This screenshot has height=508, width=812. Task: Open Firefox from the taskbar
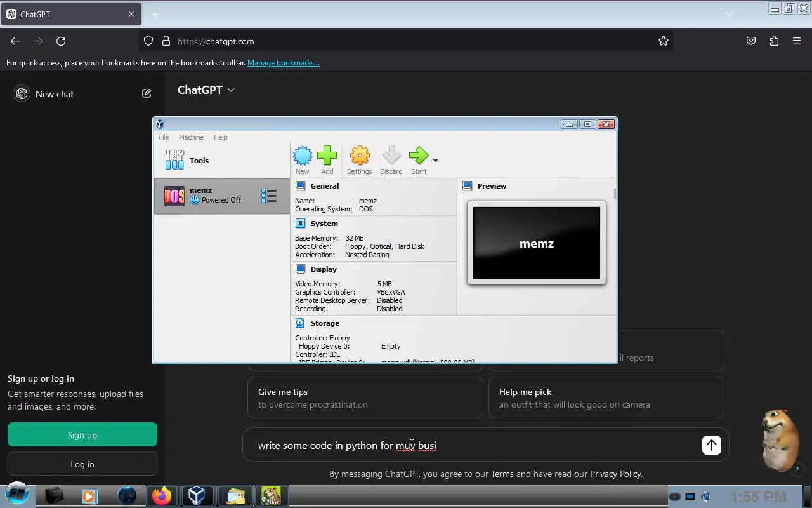point(162,495)
